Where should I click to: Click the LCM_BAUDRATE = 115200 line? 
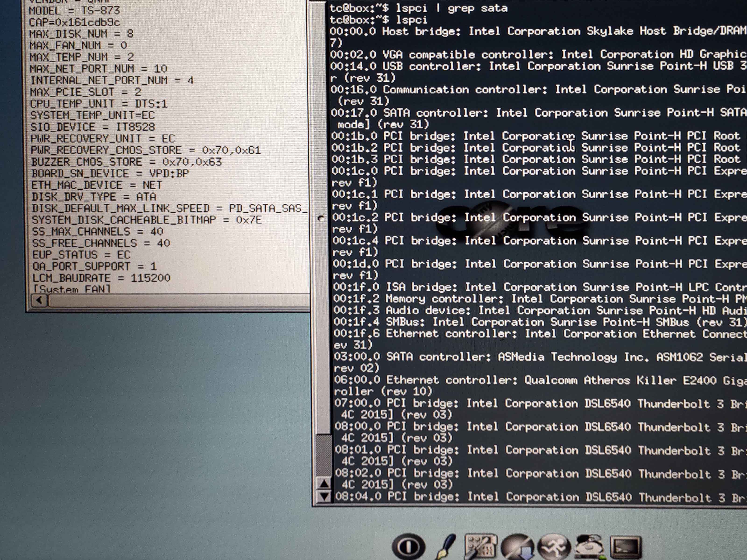[x=101, y=278]
